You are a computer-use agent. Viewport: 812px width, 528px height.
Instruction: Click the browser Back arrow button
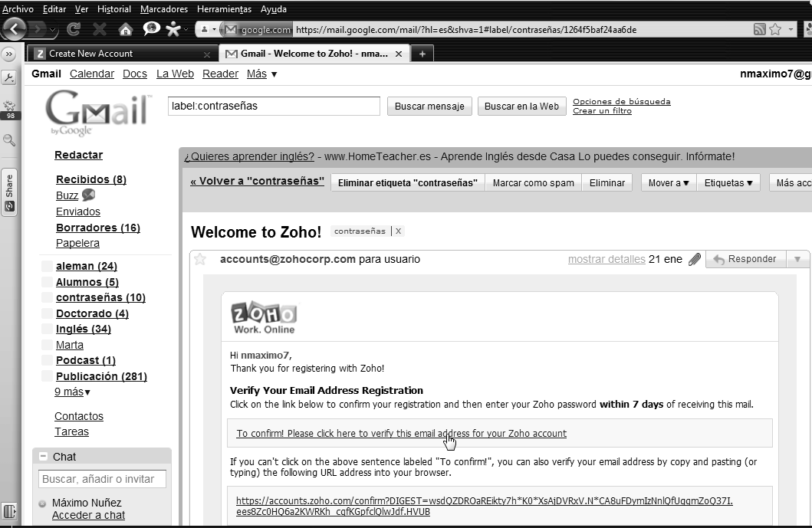15,30
